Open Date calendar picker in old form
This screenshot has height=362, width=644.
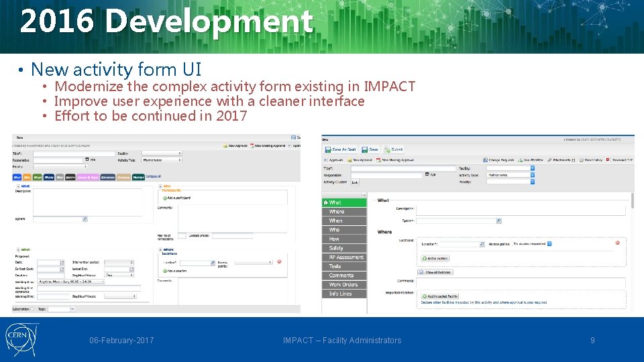tap(62, 262)
